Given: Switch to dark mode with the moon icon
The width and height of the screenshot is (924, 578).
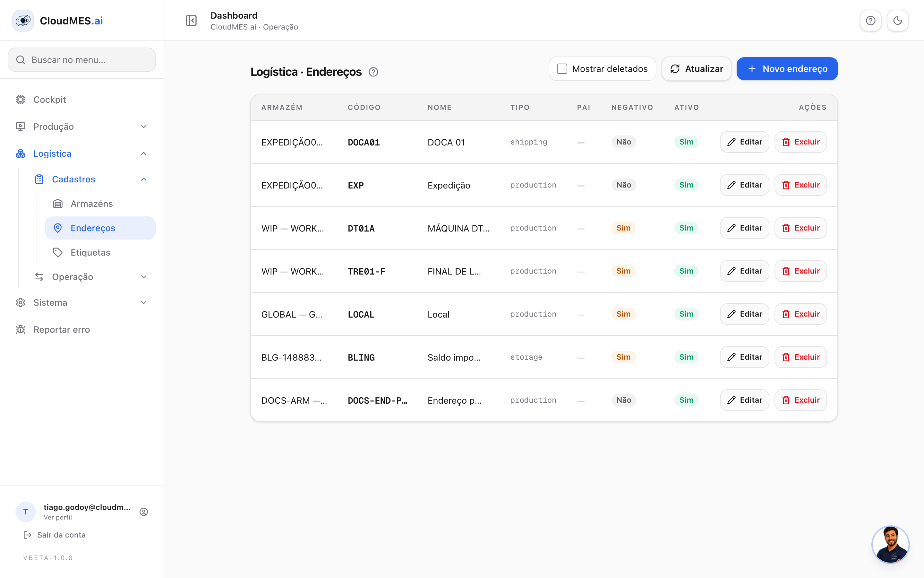Looking at the screenshot, I should click(898, 21).
